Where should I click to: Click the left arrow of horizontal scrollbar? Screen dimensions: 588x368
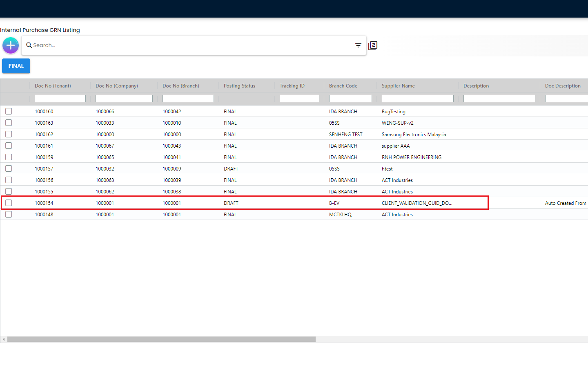tap(4, 339)
